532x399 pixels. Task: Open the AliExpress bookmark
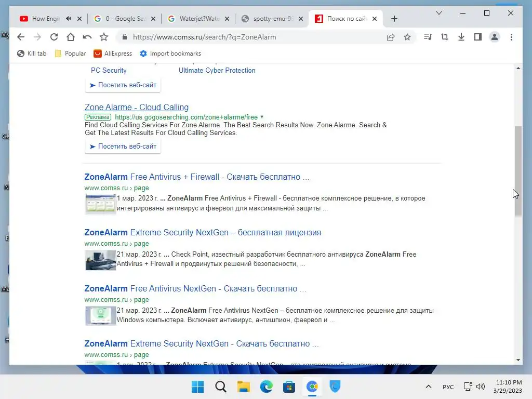113,54
